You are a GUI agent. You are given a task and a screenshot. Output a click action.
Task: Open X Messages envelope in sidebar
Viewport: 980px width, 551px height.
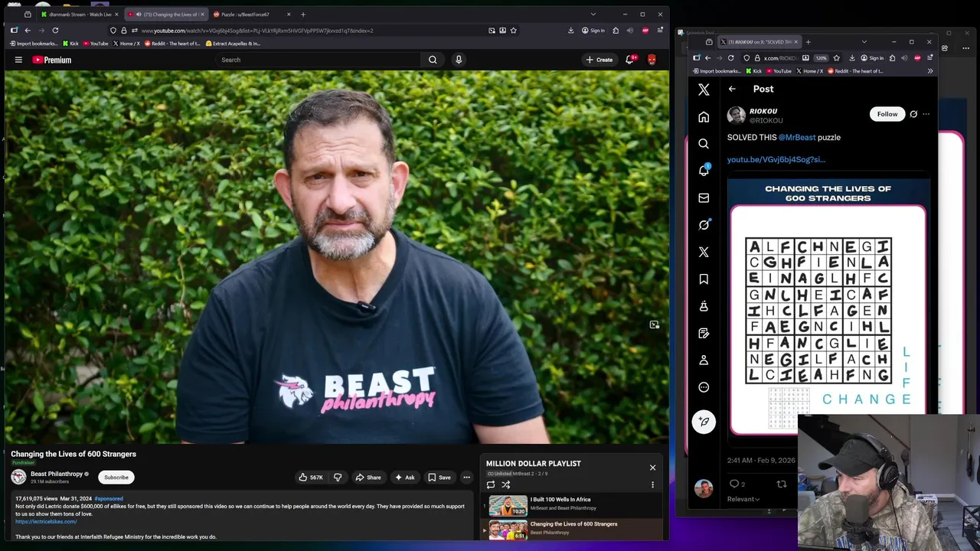pyautogui.click(x=704, y=198)
